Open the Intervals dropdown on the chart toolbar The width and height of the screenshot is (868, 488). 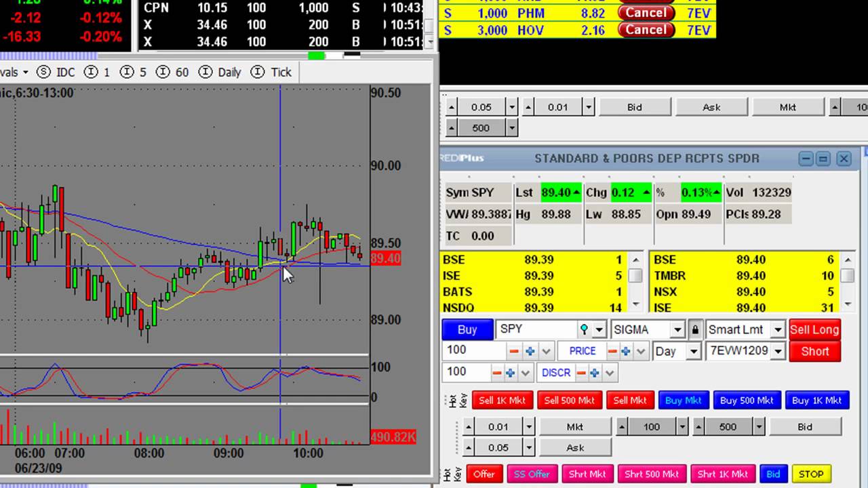click(15, 72)
